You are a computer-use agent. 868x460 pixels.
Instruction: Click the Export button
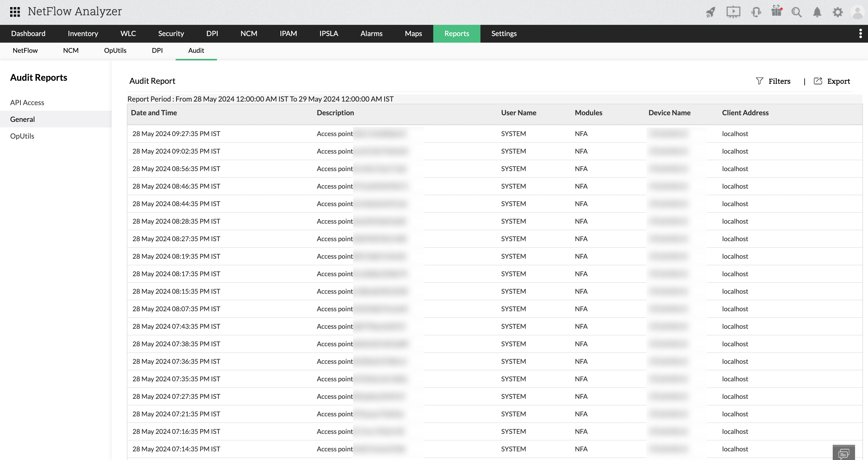(832, 81)
